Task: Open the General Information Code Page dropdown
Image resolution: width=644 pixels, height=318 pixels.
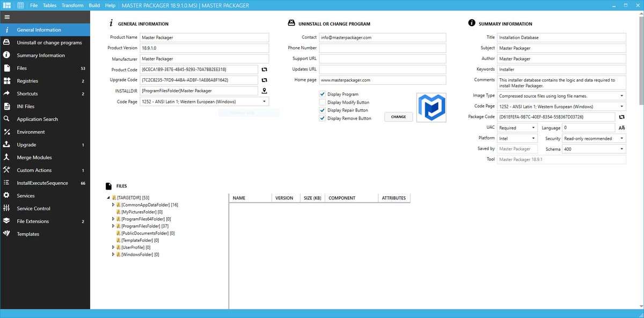Action: pos(204,101)
